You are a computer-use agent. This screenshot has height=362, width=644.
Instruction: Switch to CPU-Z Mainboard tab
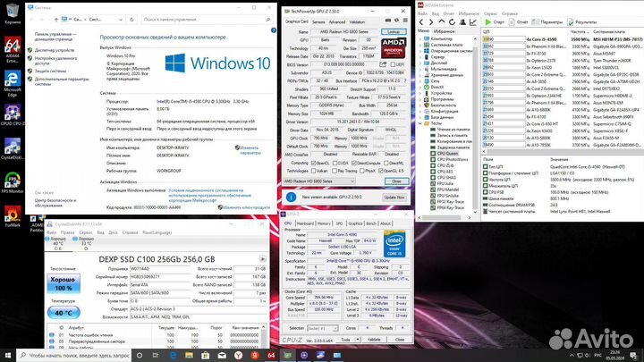click(x=305, y=223)
